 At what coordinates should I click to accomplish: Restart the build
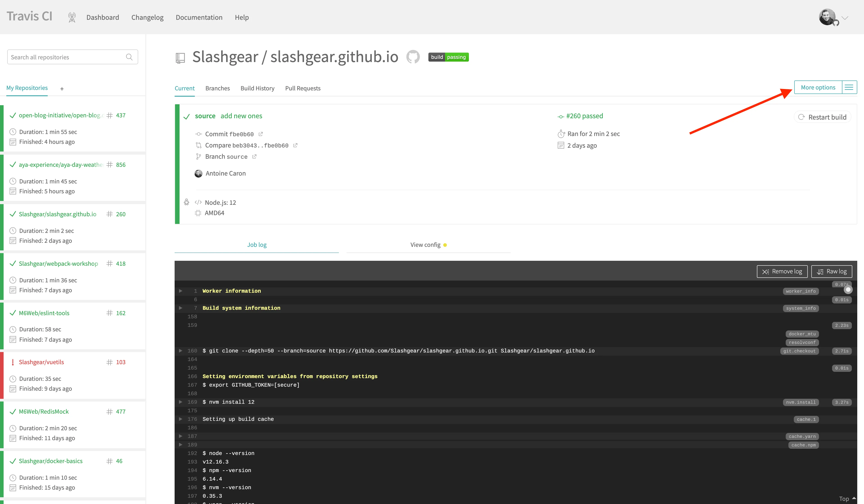pos(822,117)
